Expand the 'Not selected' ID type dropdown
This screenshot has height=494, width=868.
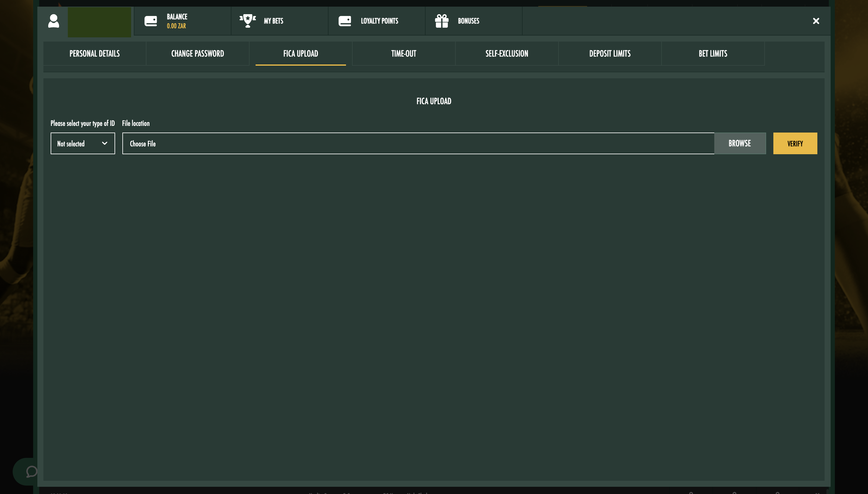click(83, 143)
